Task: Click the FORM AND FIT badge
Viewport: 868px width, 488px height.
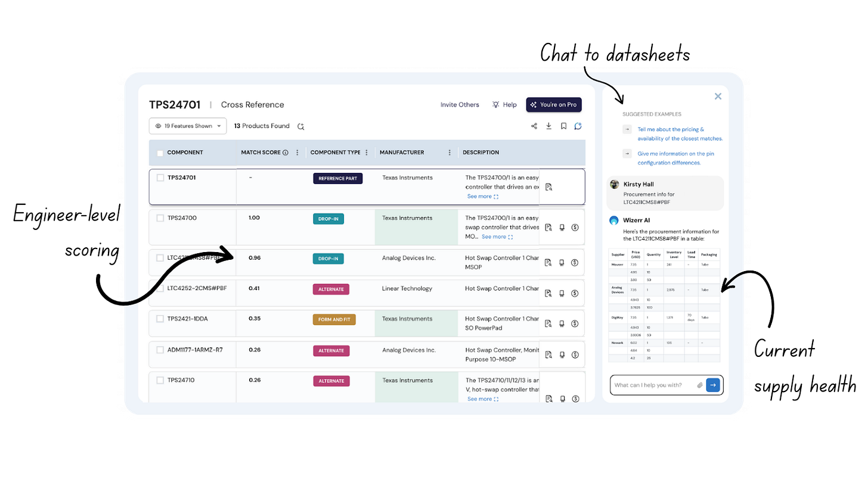Action: pyautogui.click(x=334, y=319)
